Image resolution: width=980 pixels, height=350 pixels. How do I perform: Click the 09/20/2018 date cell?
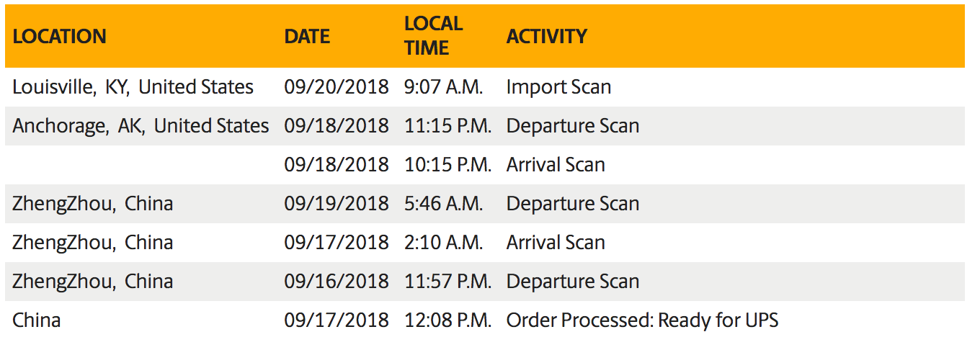pos(337,87)
